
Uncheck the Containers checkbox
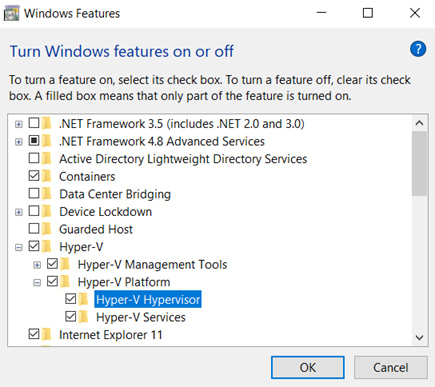34,176
